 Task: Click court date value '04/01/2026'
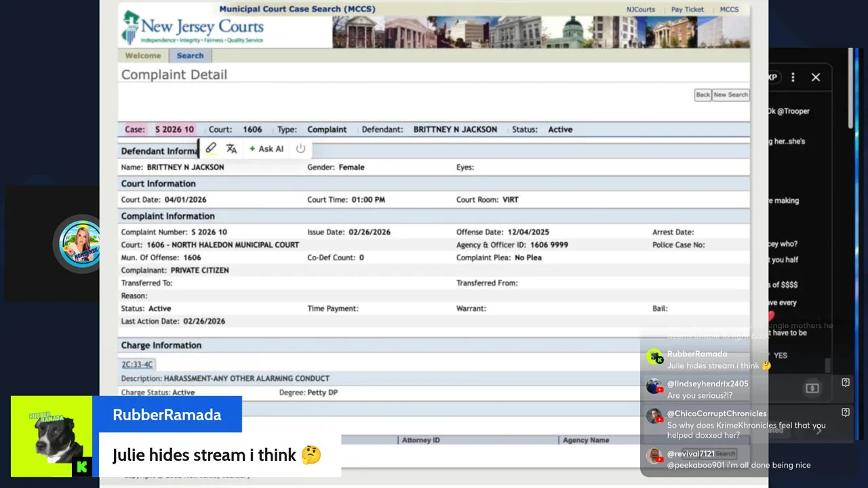click(x=185, y=200)
